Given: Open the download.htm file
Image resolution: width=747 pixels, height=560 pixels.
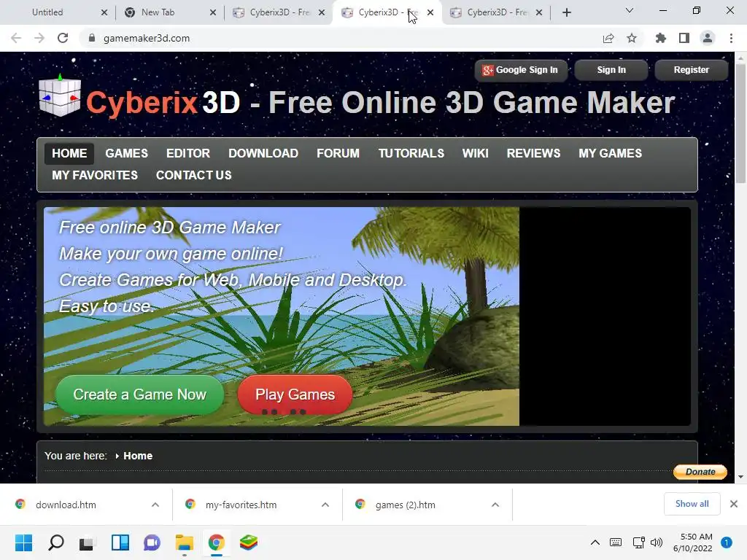Looking at the screenshot, I should tap(66, 505).
